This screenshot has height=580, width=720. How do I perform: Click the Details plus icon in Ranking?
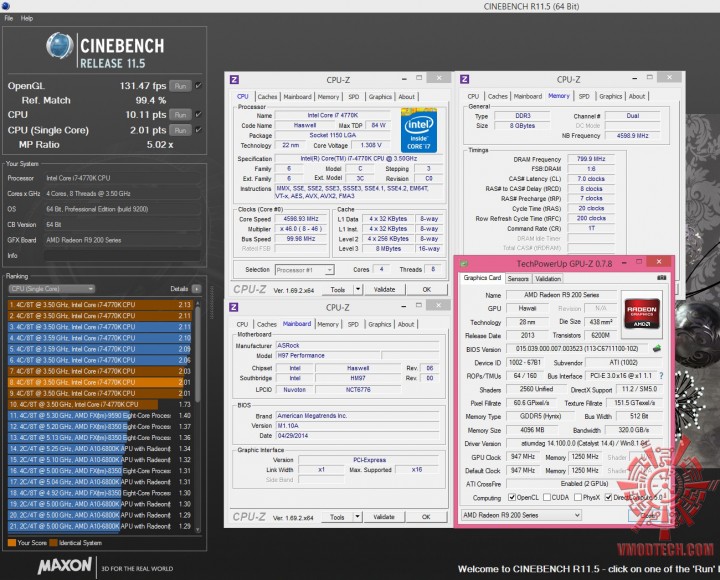196,289
